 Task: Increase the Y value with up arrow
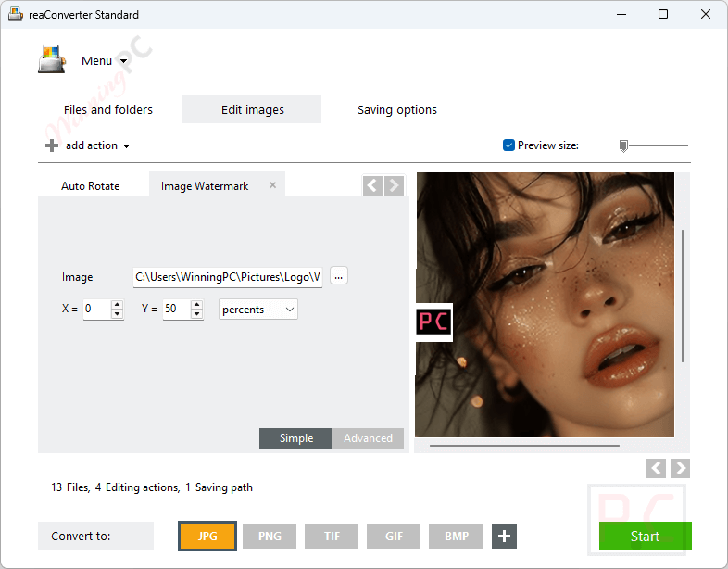[197, 305]
